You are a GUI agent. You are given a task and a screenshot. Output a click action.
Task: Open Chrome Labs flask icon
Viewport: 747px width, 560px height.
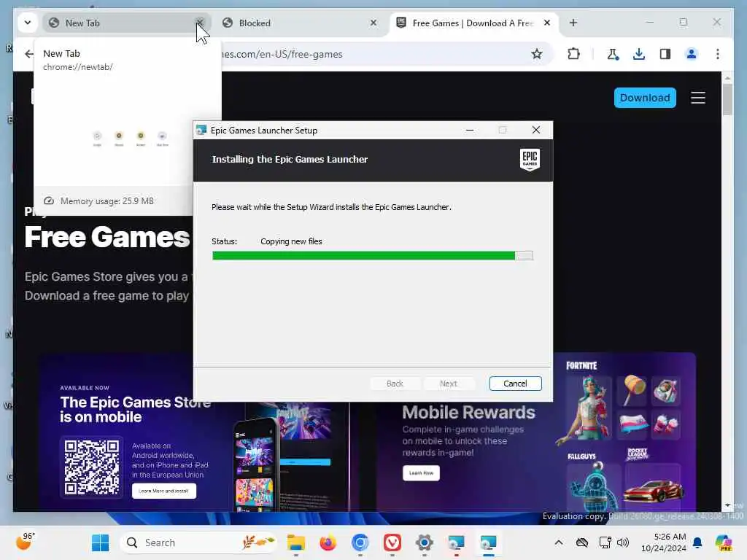click(613, 54)
